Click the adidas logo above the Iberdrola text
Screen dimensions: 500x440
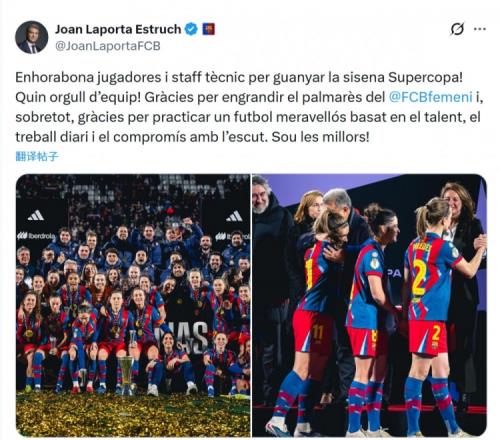tap(36, 216)
